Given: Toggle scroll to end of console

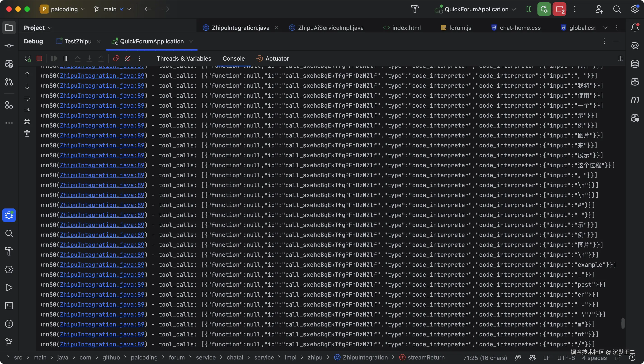Looking at the screenshot, I should [27, 110].
